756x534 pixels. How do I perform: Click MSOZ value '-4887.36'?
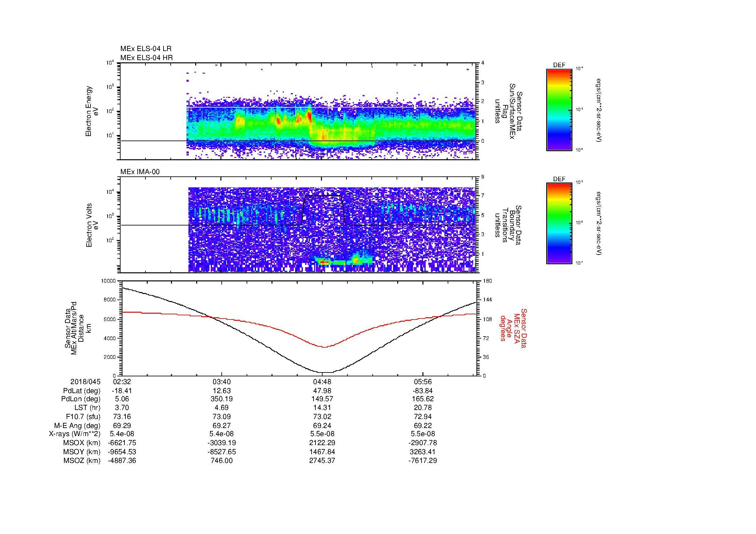coord(122,461)
